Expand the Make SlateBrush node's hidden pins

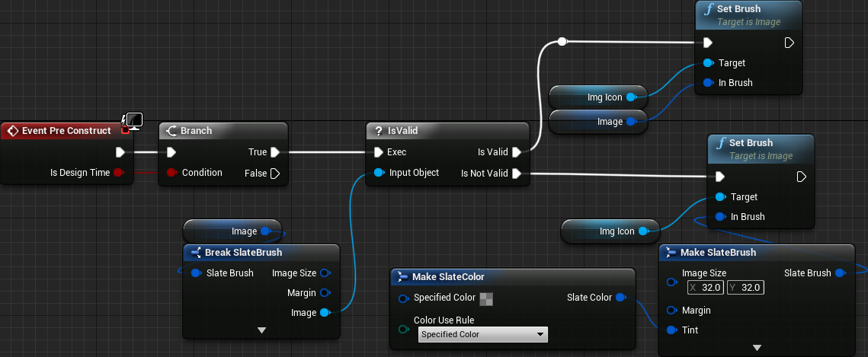(x=757, y=348)
